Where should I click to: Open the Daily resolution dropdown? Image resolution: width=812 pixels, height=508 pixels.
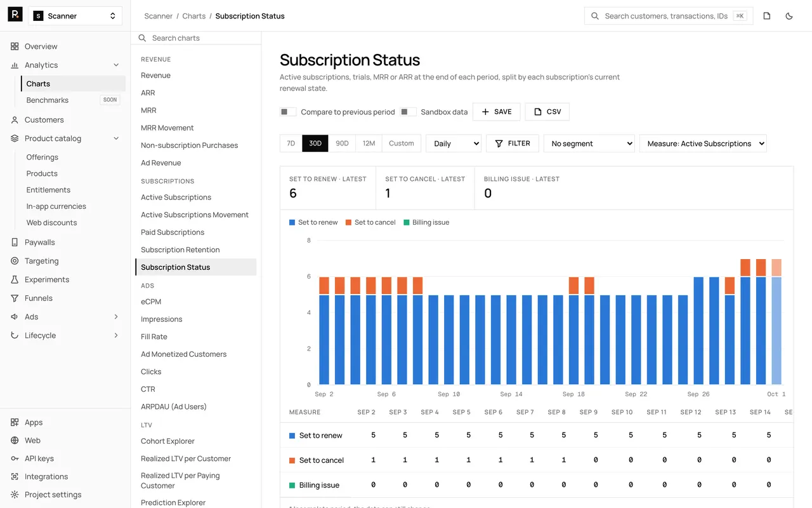[x=454, y=144]
